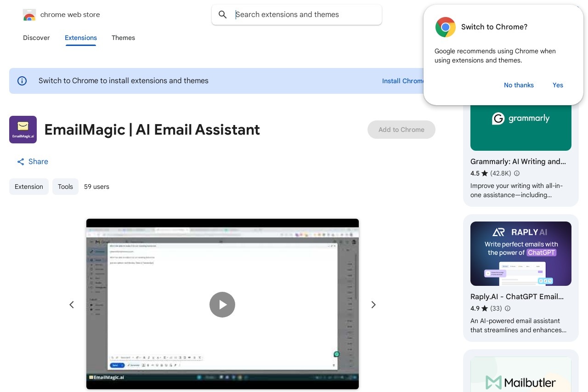Open the Discover tab

pos(36,38)
